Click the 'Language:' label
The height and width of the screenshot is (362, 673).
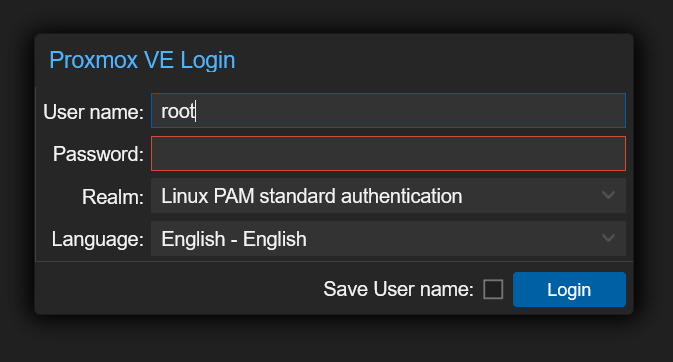(x=97, y=239)
